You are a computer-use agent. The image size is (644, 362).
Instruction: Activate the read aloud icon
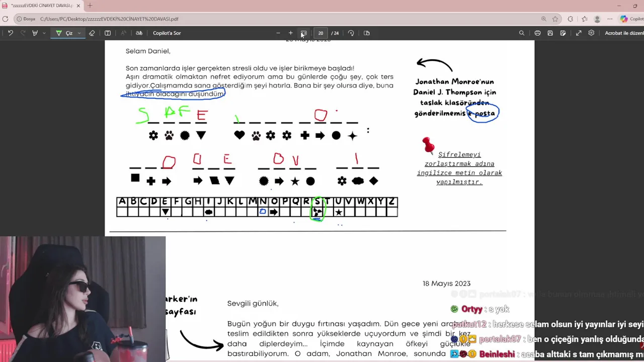pyautogui.click(x=124, y=33)
